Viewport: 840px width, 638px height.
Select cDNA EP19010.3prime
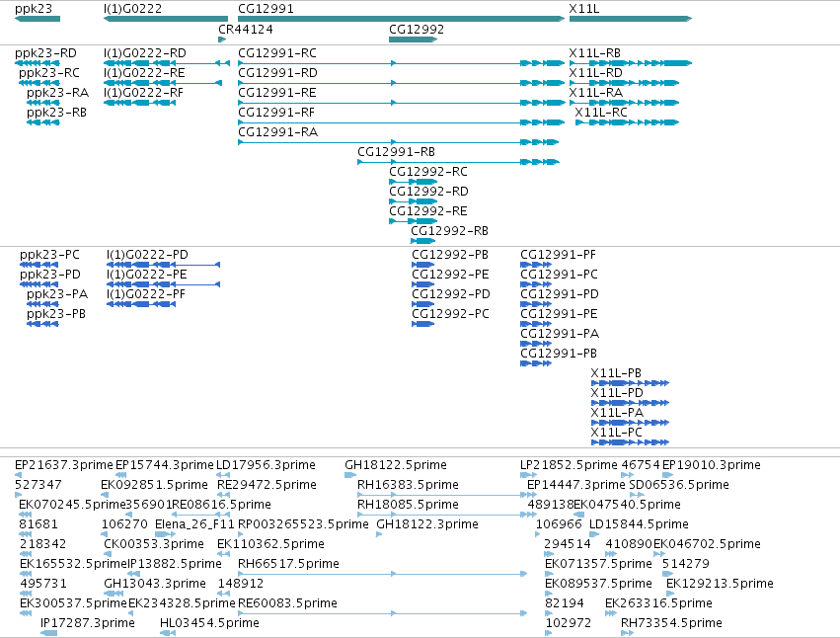(x=668, y=476)
